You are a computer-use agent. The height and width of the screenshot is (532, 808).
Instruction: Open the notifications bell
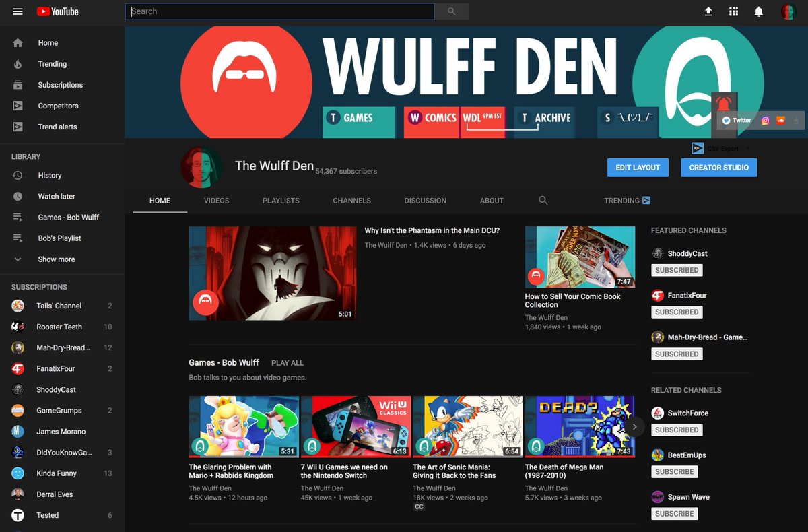tap(759, 11)
